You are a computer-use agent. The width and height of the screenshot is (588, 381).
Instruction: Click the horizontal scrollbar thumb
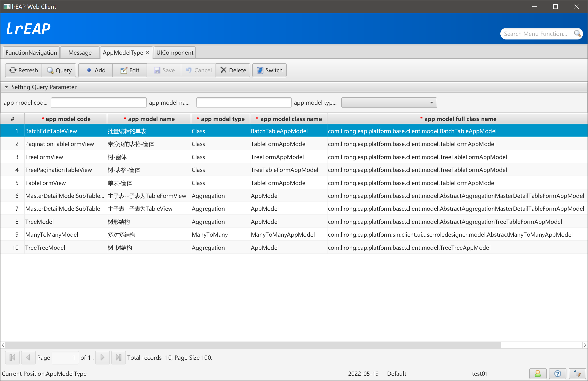(253, 345)
